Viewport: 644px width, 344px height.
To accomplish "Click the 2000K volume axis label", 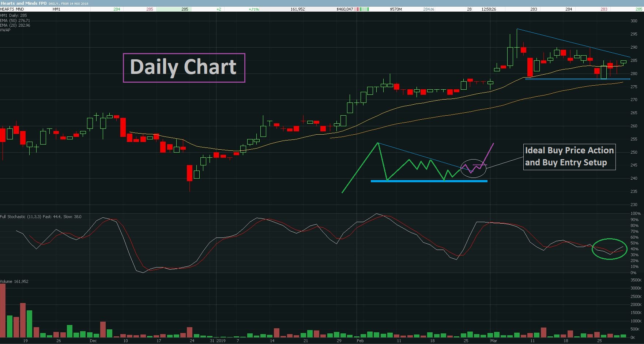I will tap(636, 304).
